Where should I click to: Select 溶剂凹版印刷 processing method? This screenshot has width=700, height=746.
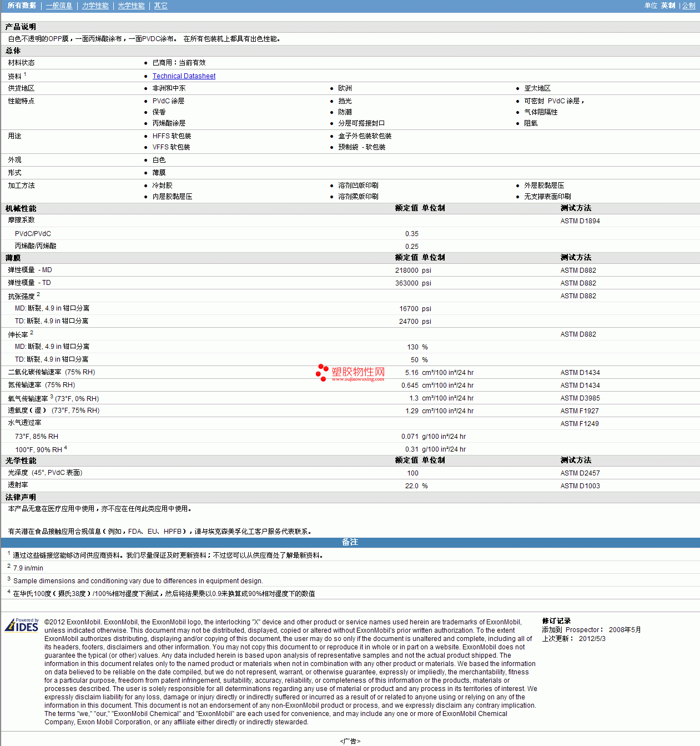pyautogui.click(x=358, y=186)
